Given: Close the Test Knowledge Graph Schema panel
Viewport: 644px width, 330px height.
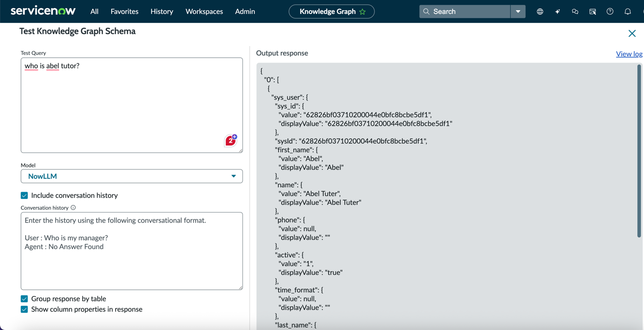Looking at the screenshot, I should click(x=632, y=33).
